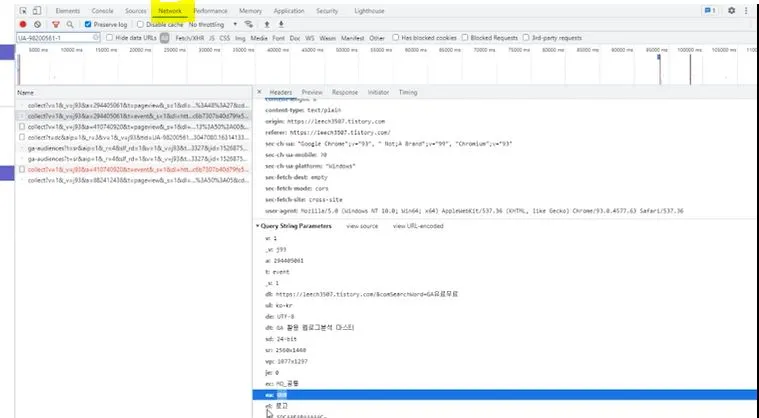Open console messages badge icon
Screen dimensions: 759x418
(x=710, y=11)
